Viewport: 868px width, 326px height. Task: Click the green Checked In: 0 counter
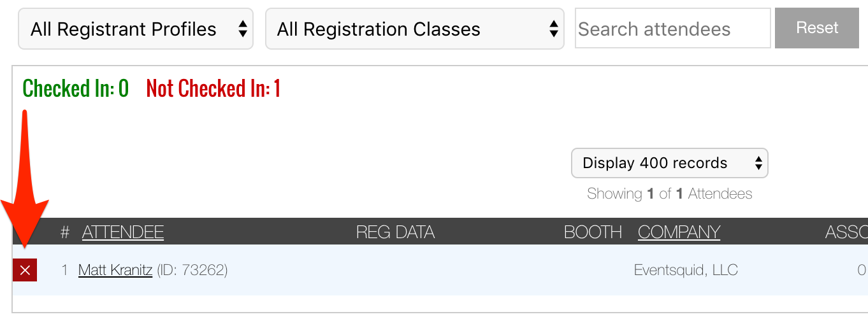coord(76,89)
